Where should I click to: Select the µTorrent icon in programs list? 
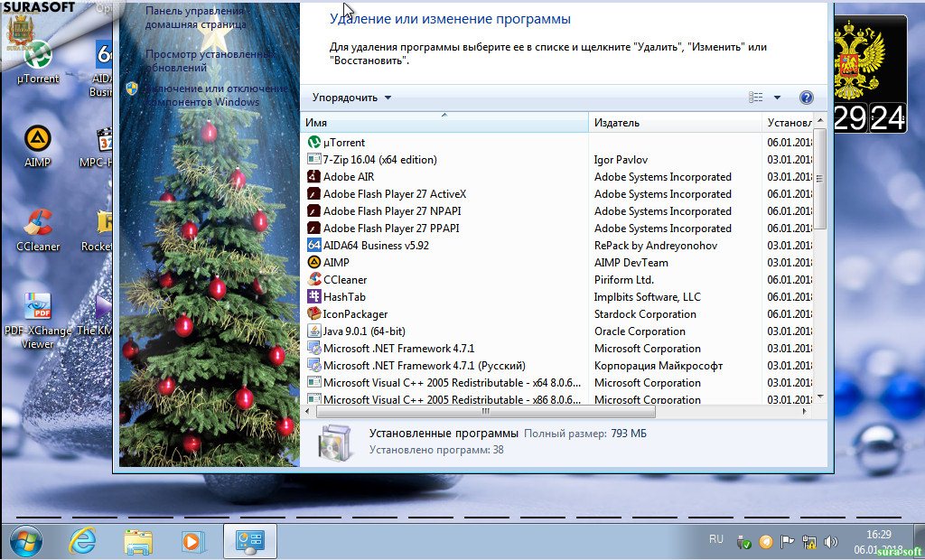313,142
